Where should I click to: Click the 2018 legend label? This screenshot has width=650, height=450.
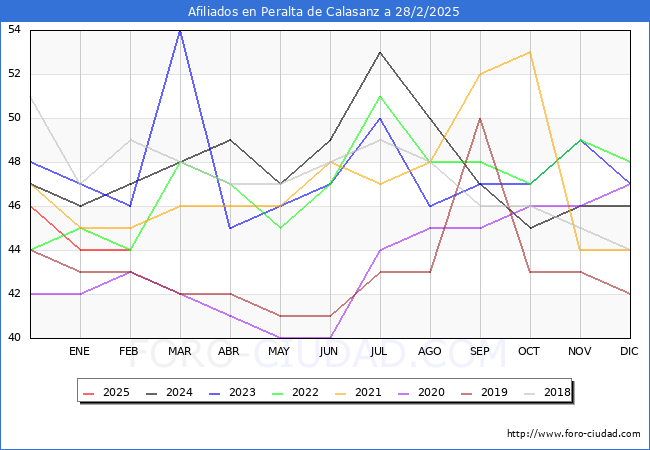(557, 392)
